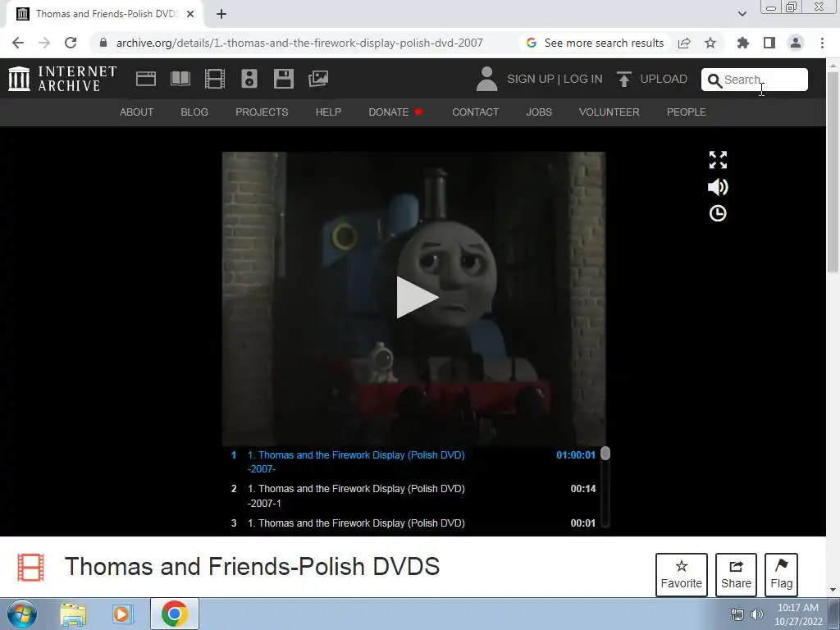
Task: Select playlist track 2 ending in -2007-1
Action: click(x=413, y=495)
